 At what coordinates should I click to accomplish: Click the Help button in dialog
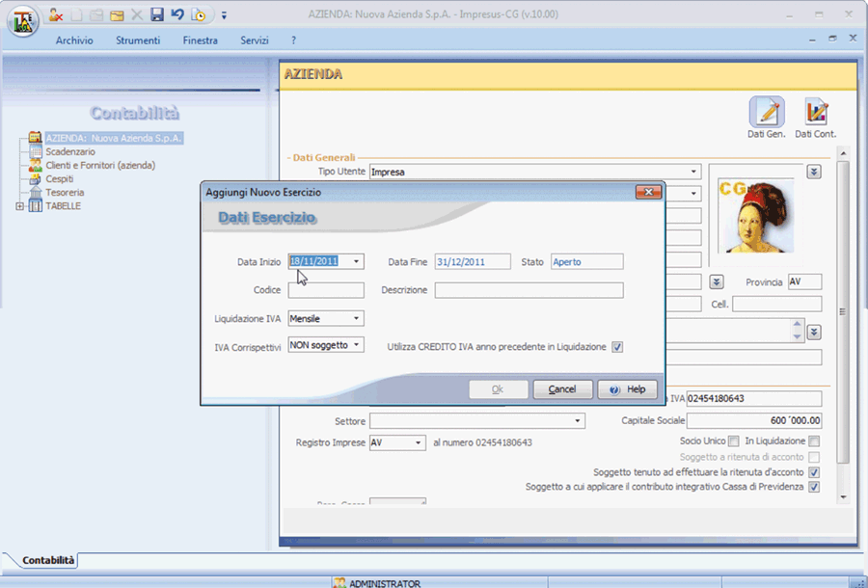(627, 389)
